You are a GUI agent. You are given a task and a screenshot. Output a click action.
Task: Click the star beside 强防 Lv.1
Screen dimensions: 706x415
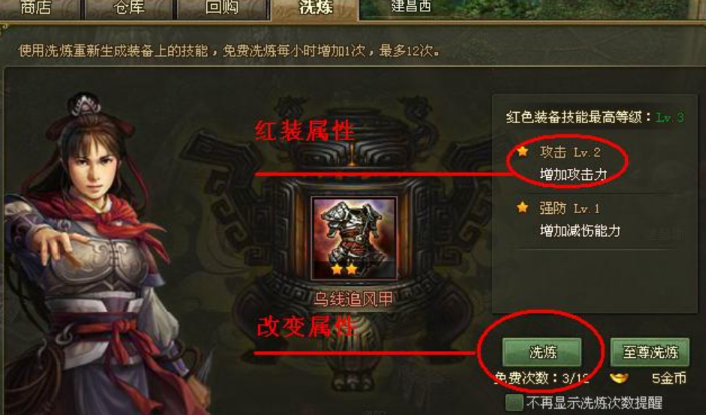(x=522, y=208)
